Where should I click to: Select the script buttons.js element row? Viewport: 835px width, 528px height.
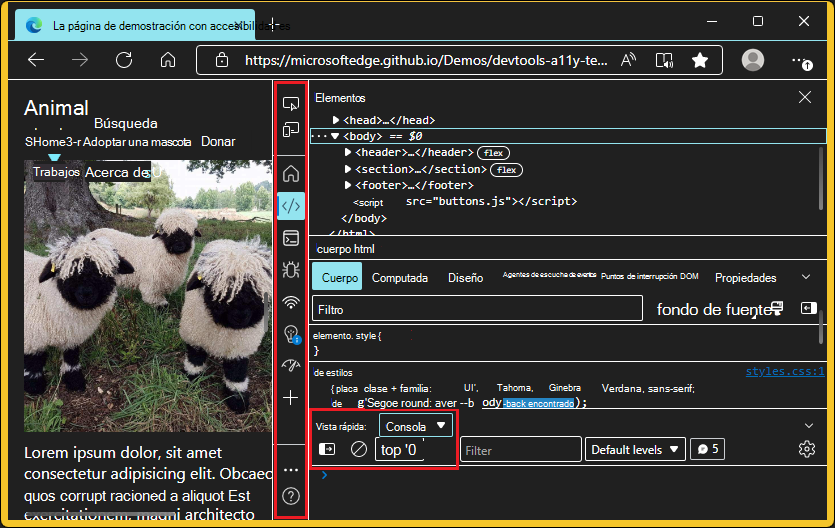click(x=464, y=202)
